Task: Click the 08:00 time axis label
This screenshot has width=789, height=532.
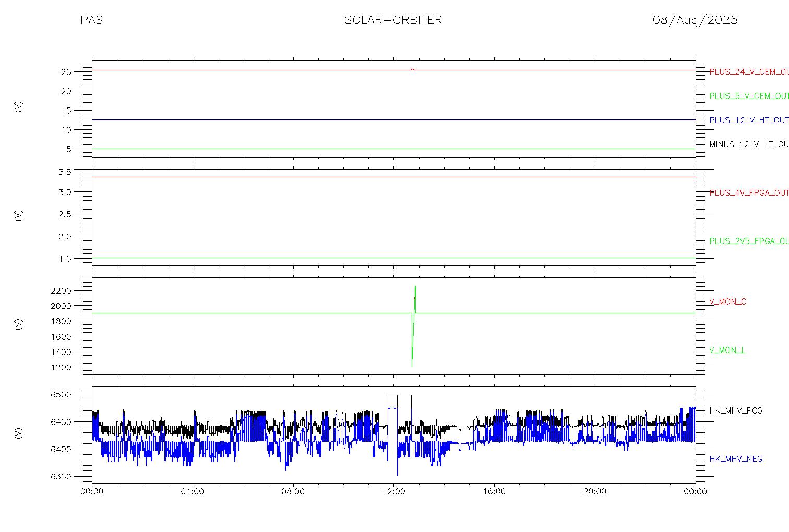Action: [x=293, y=491]
